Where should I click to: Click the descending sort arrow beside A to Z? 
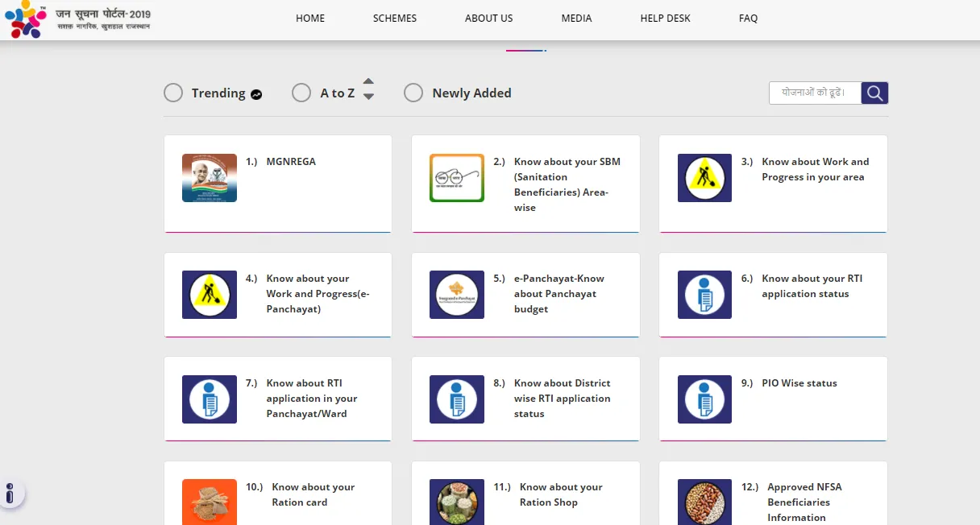pyautogui.click(x=368, y=97)
